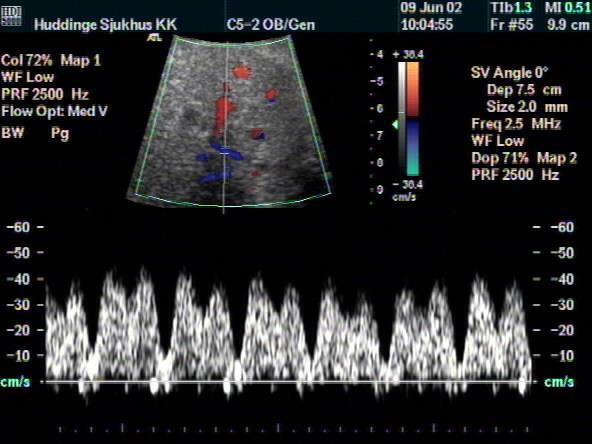Click the sample volume gate on Doppler line
This screenshot has width=592, height=444.
pyautogui.click(x=224, y=153)
